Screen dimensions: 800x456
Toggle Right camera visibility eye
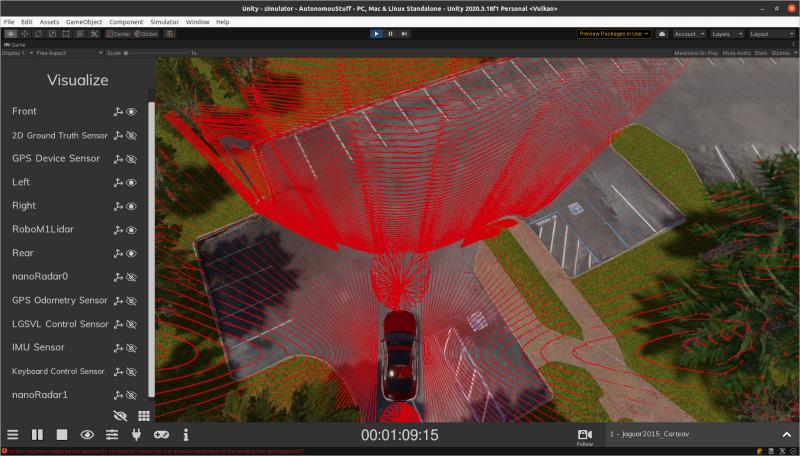pos(132,207)
